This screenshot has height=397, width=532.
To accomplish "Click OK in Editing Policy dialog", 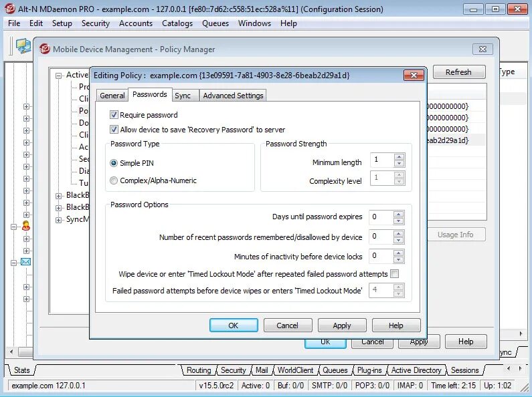I will 234,325.
